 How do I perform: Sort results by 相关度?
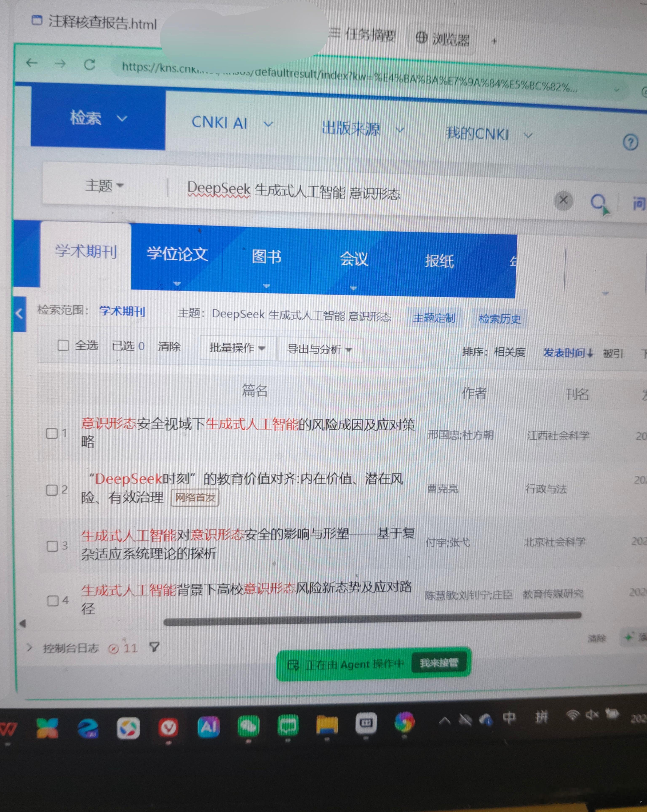(x=509, y=352)
